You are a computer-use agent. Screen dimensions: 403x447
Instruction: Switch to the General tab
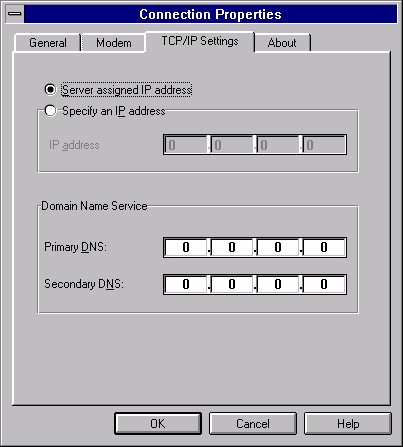click(48, 43)
